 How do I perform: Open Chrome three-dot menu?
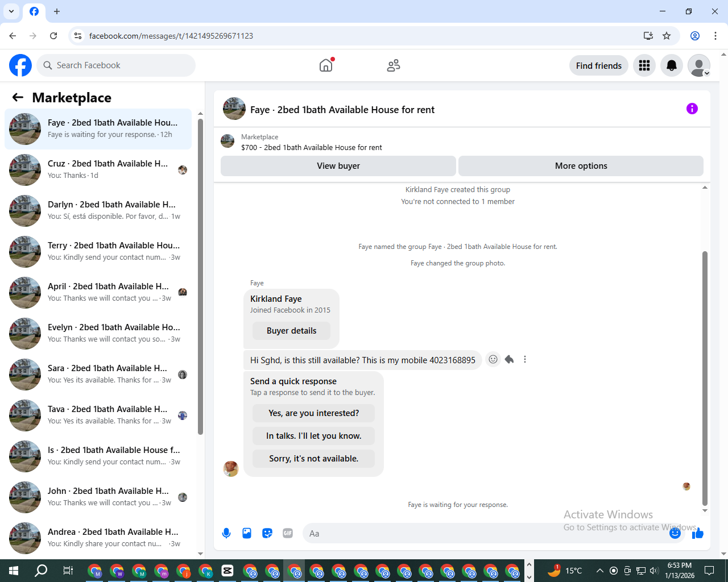click(715, 36)
